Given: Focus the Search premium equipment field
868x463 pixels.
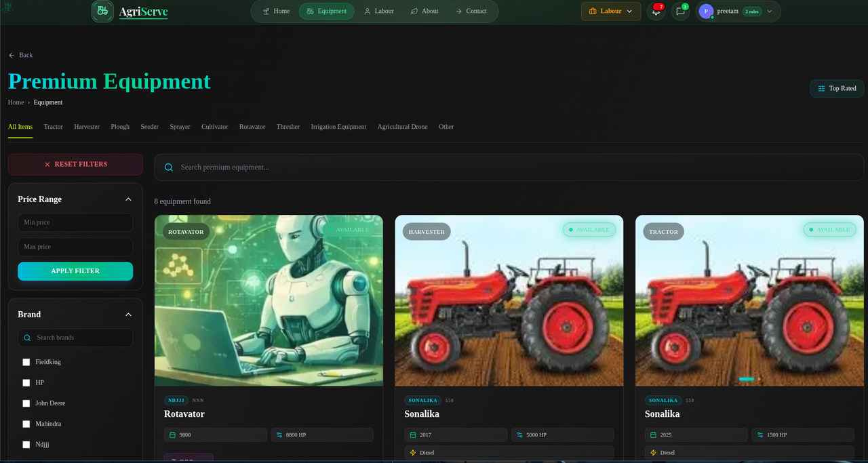Looking at the screenshot, I should pos(509,167).
